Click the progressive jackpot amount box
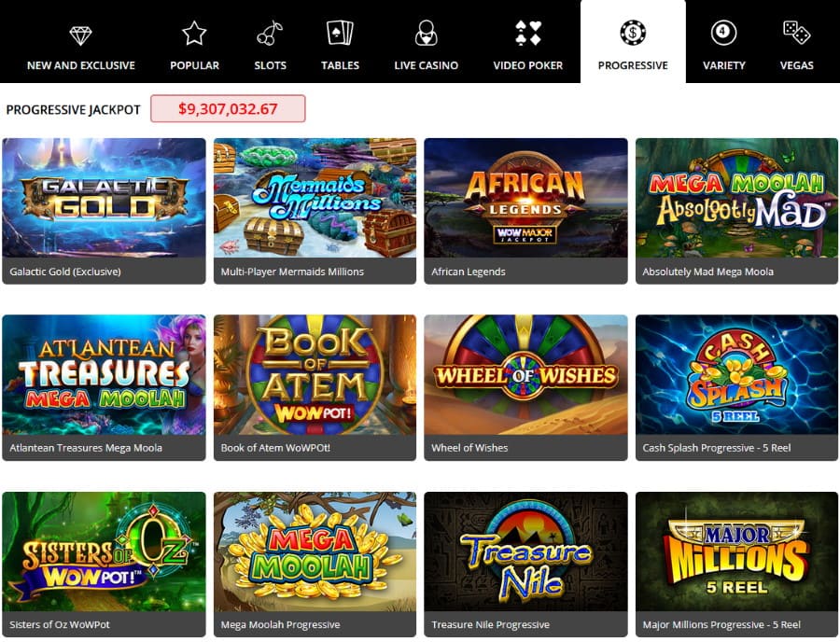This screenshot has height=642, width=840. tap(229, 108)
